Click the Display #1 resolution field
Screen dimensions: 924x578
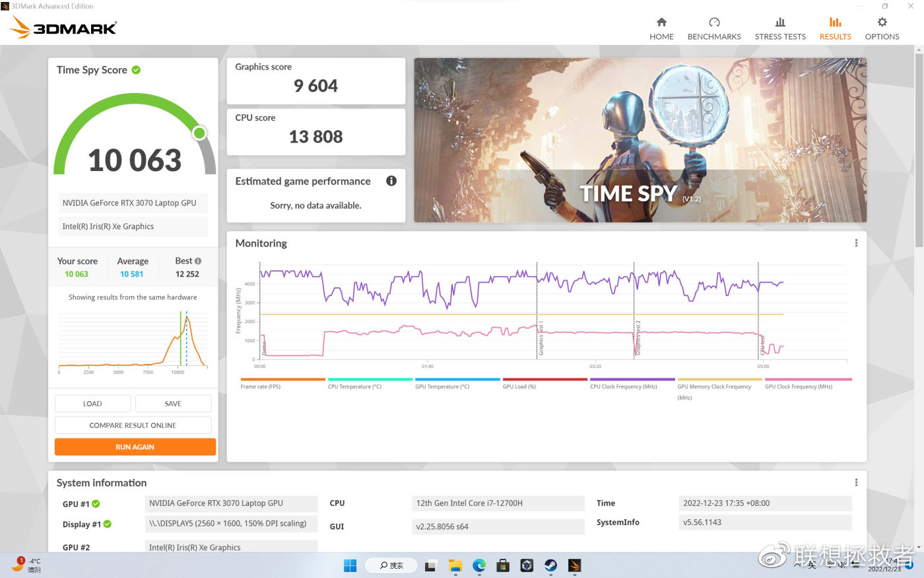(231, 524)
